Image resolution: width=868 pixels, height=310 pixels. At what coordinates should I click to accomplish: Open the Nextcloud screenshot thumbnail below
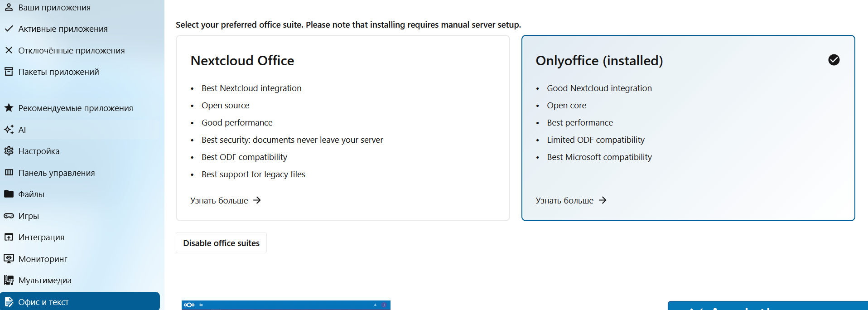pyautogui.click(x=286, y=305)
